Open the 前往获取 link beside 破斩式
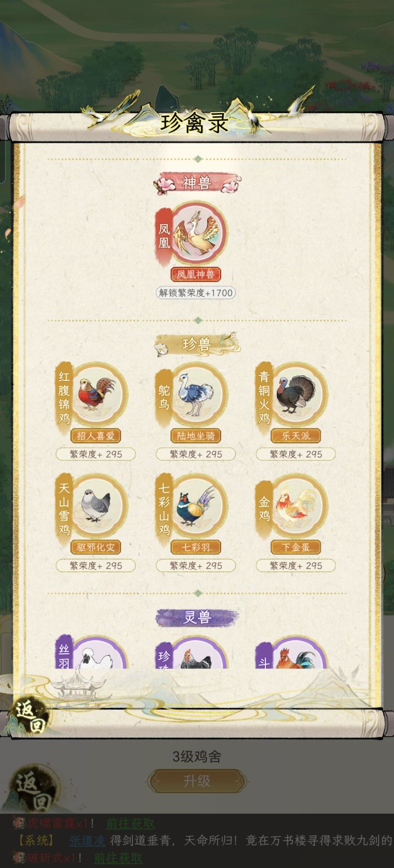 coord(118,858)
